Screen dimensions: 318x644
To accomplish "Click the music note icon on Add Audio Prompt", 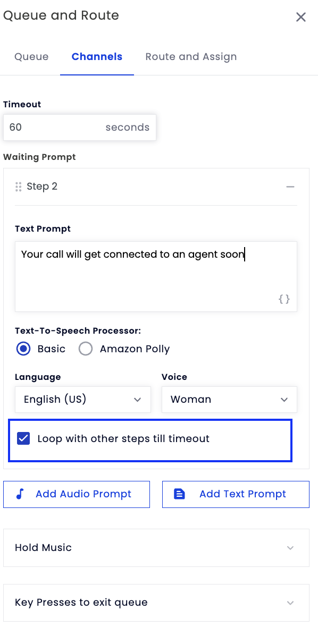I will pos(20,494).
